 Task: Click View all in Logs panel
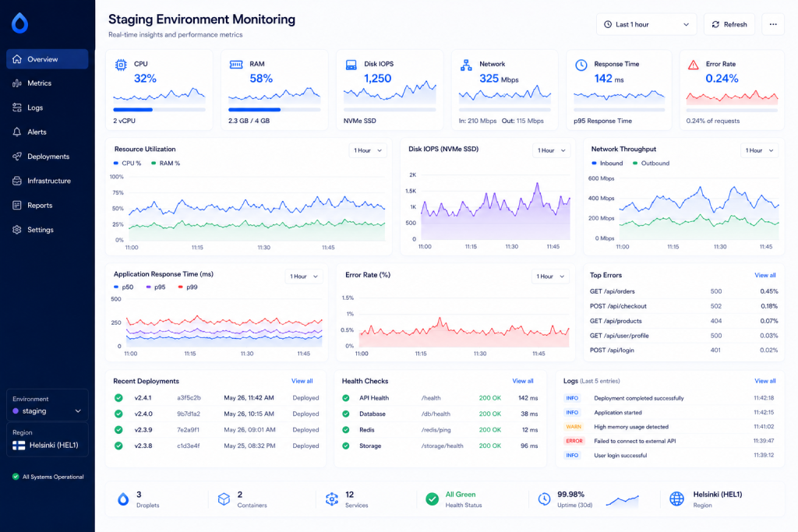(765, 381)
